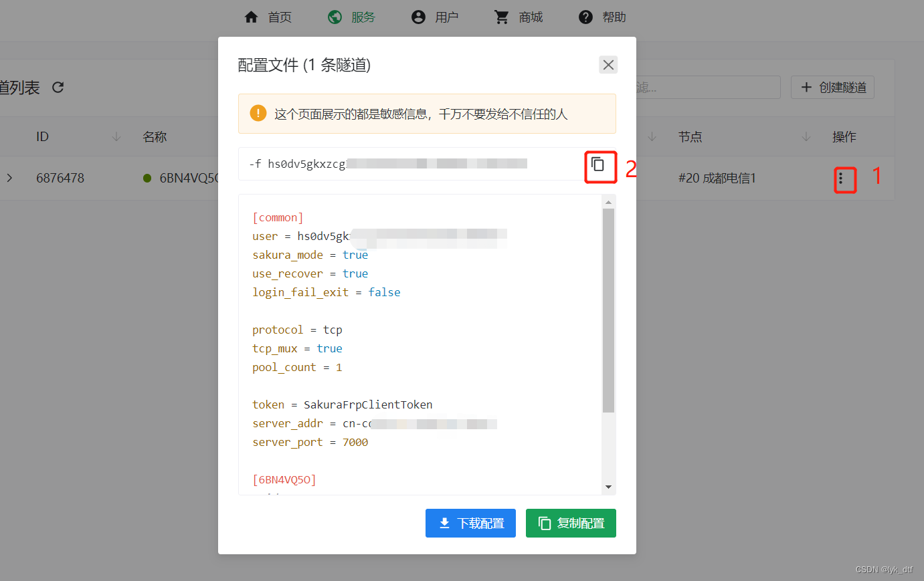
Task: Click the 下载配置 button
Action: [470, 523]
